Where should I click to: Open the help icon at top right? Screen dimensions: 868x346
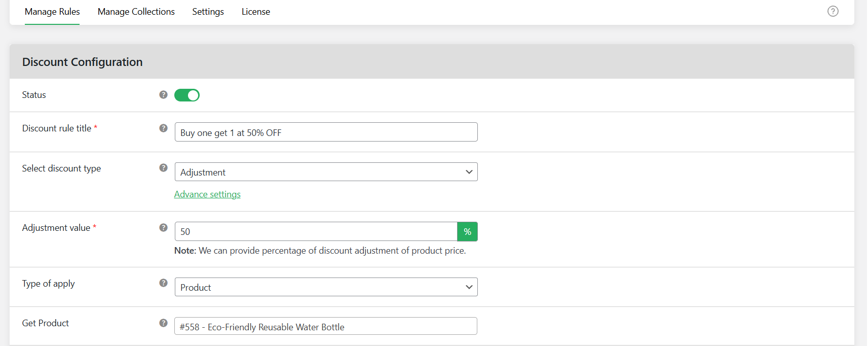[833, 11]
